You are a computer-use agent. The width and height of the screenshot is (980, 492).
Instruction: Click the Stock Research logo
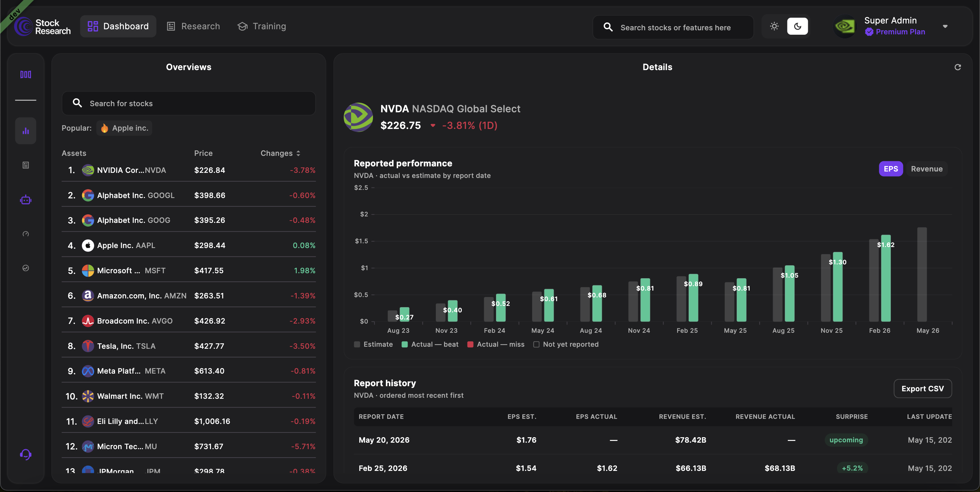[43, 27]
